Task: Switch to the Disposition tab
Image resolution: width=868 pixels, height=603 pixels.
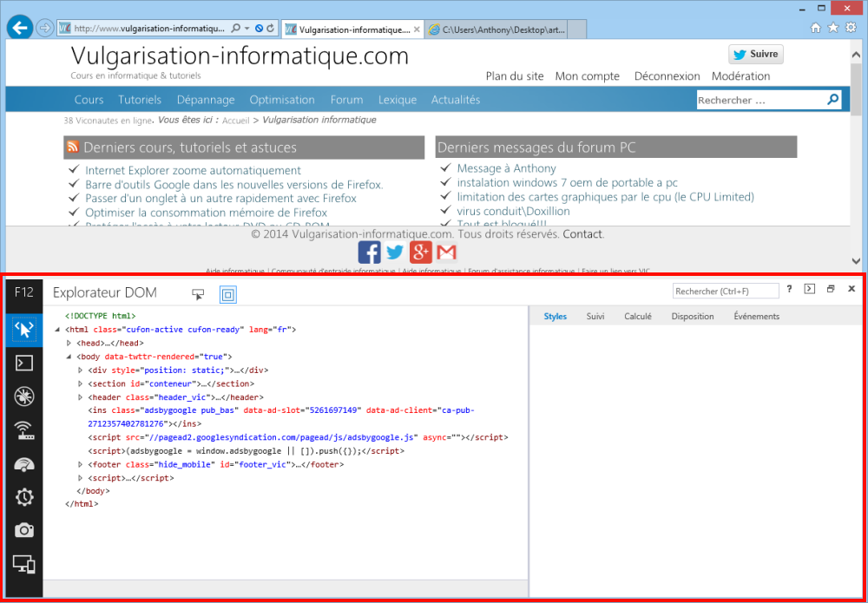Action: tap(693, 317)
